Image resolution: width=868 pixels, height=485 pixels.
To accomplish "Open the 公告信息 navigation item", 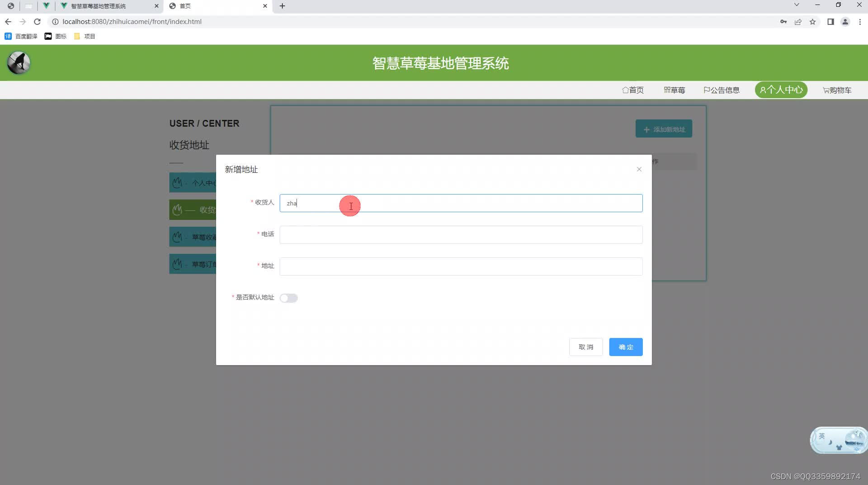I will (x=722, y=90).
